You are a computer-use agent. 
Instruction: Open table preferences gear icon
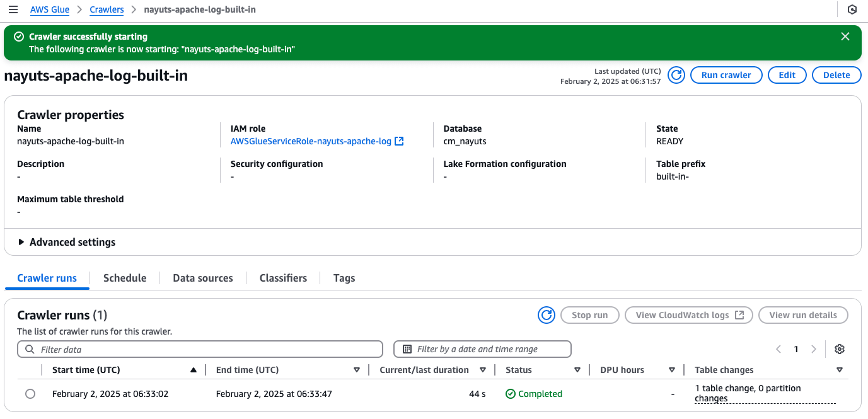pyautogui.click(x=840, y=349)
